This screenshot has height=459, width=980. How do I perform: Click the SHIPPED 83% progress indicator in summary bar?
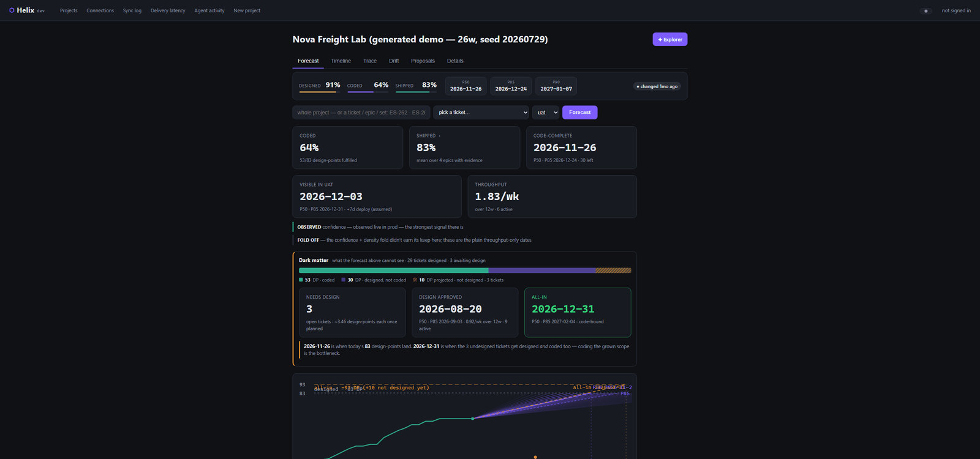point(416,86)
